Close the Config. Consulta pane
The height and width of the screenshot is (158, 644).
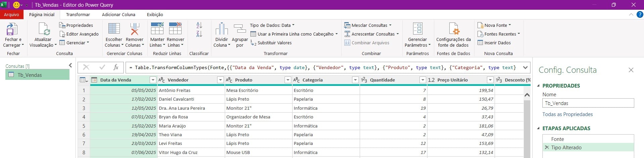[x=631, y=70]
